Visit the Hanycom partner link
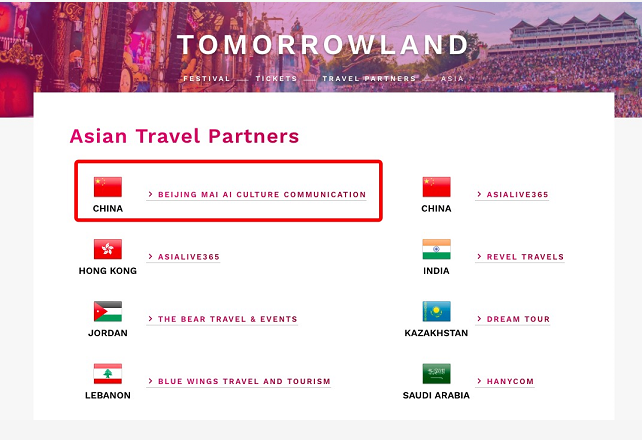This screenshot has width=642, height=440. (x=505, y=381)
